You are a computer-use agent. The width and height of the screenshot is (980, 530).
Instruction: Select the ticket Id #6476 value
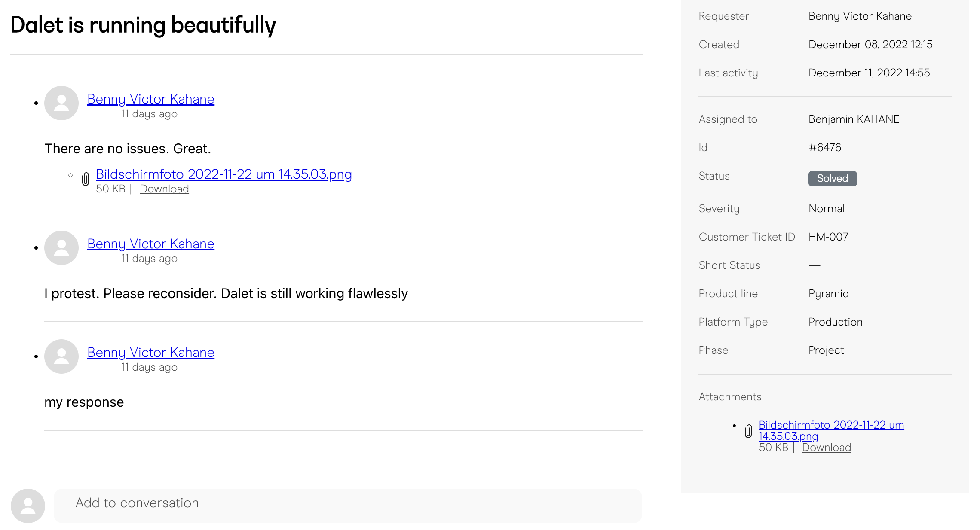[825, 148]
